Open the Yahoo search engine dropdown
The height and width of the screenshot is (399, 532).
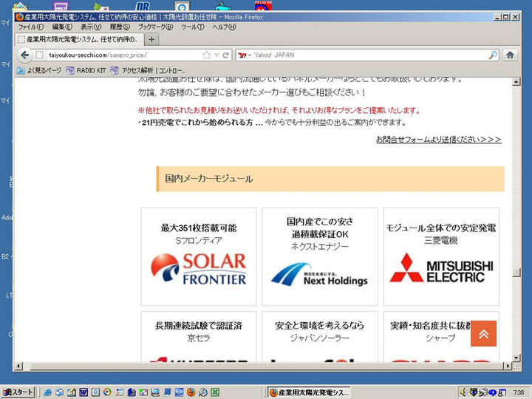245,55
